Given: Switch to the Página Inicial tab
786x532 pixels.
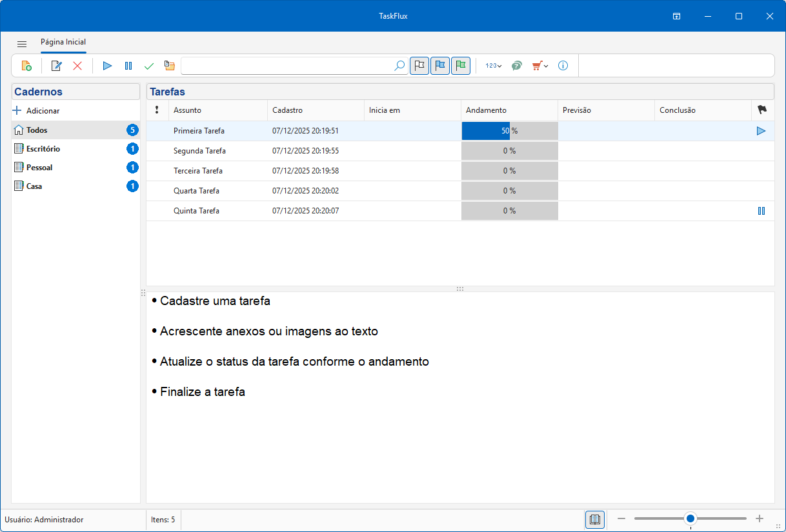Looking at the screenshot, I should pos(63,43).
